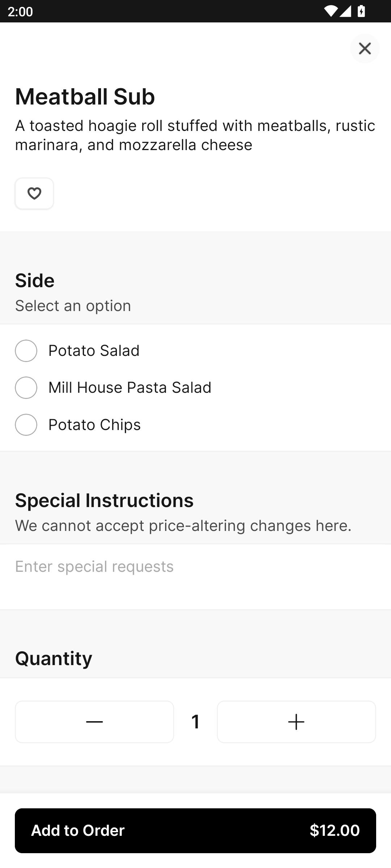Tap the 'Mill House Pasta Salad' label text

click(130, 388)
